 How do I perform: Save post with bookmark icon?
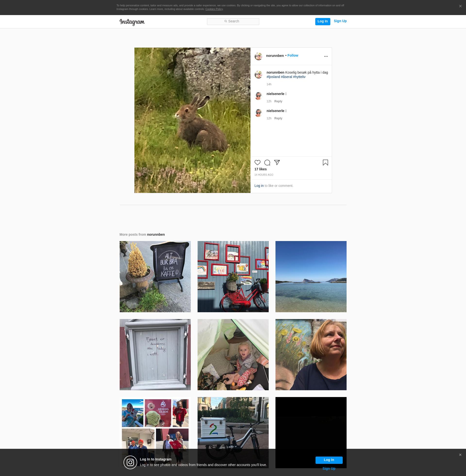click(325, 163)
